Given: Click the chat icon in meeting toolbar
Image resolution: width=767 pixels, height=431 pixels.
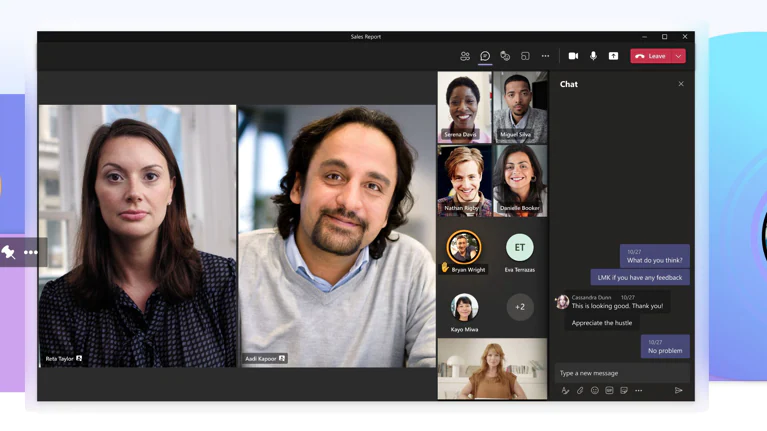Looking at the screenshot, I should point(485,56).
